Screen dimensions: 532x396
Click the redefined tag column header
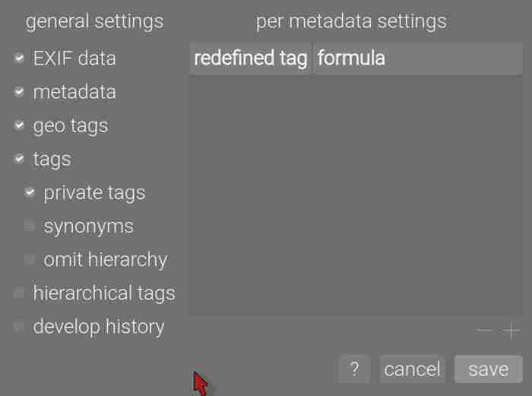[x=250, y=59]
